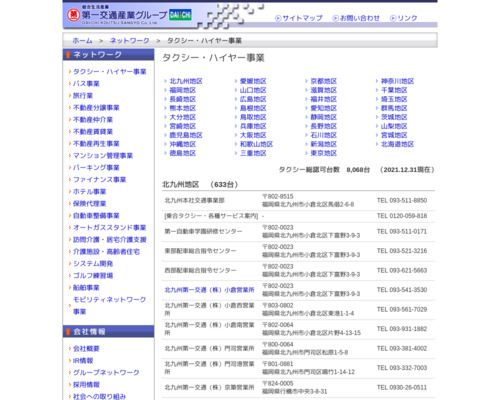Jump to 京都地区 region anchor
This screenshot has width=500, height=400.
(x=324, y=81)
